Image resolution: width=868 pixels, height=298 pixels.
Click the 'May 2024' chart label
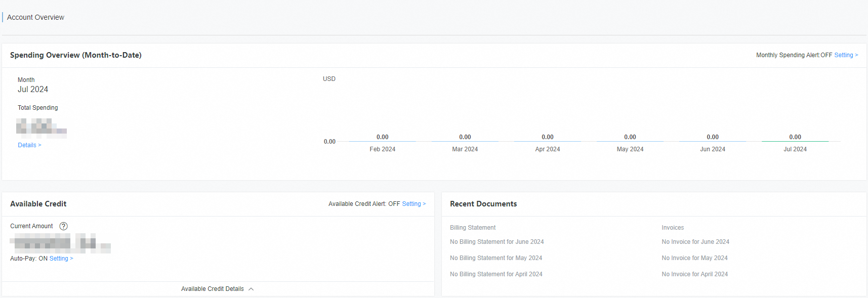click(630, 149)
